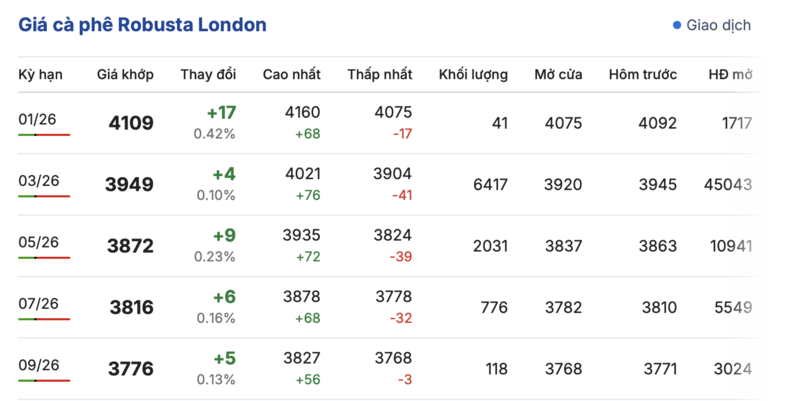This screenshot has height=401, width=800.
Task: Sort by the Giá khớp column header
Action: tap(125, 75)
